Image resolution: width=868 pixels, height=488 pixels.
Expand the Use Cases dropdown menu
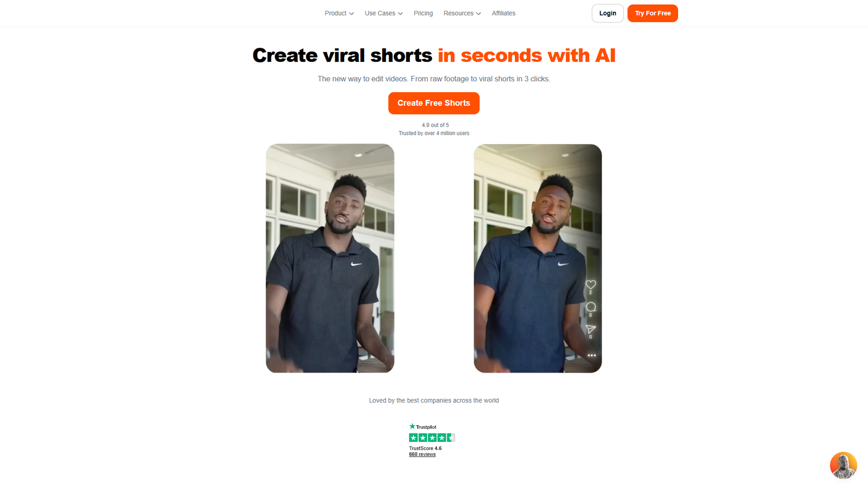point(384,13)
